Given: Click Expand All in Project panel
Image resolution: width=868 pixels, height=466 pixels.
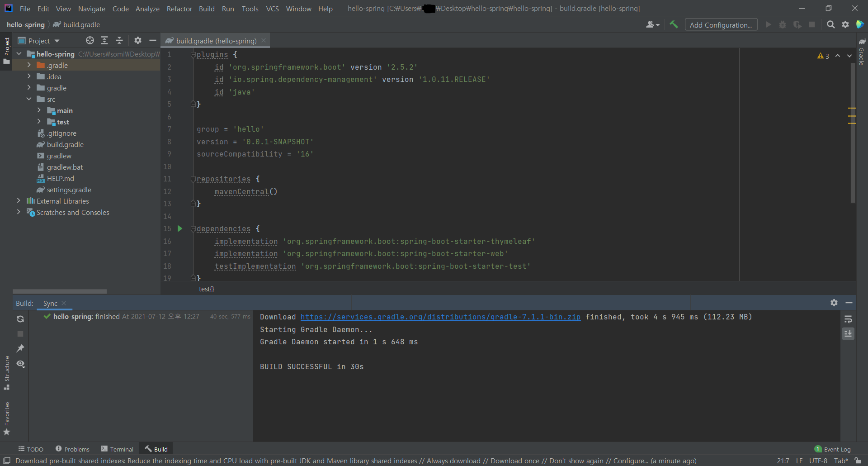Looking at the screenshot, I should tap(104, 40).
